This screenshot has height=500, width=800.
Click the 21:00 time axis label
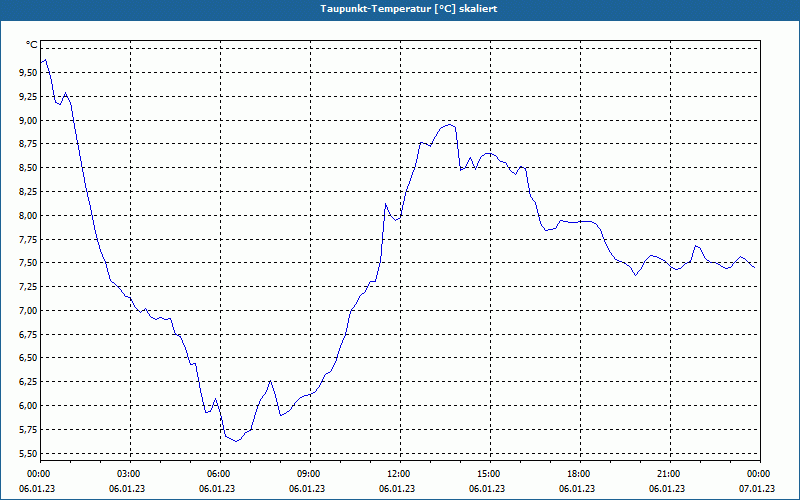[x=670, y=474]
